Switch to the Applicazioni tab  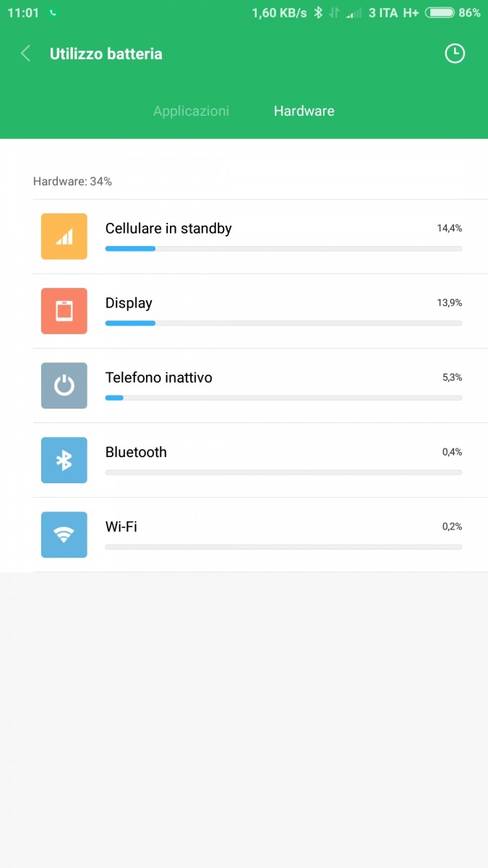[191, 111]
